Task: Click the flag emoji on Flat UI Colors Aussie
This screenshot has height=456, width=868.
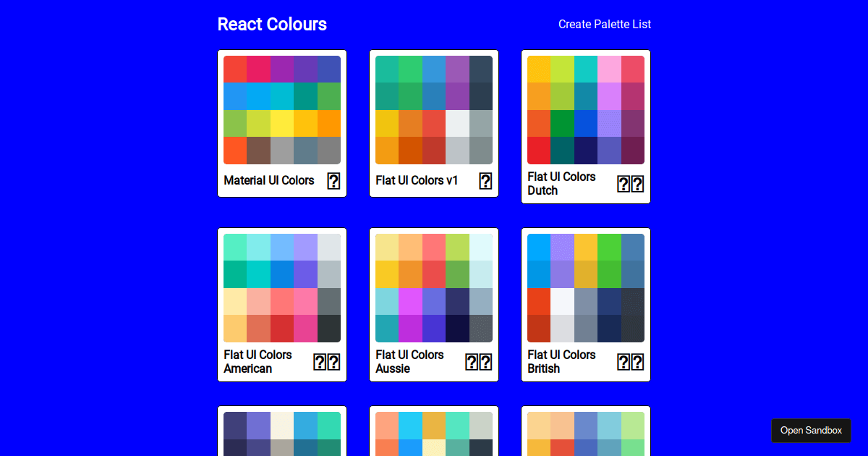Action: tap(478, 362)
